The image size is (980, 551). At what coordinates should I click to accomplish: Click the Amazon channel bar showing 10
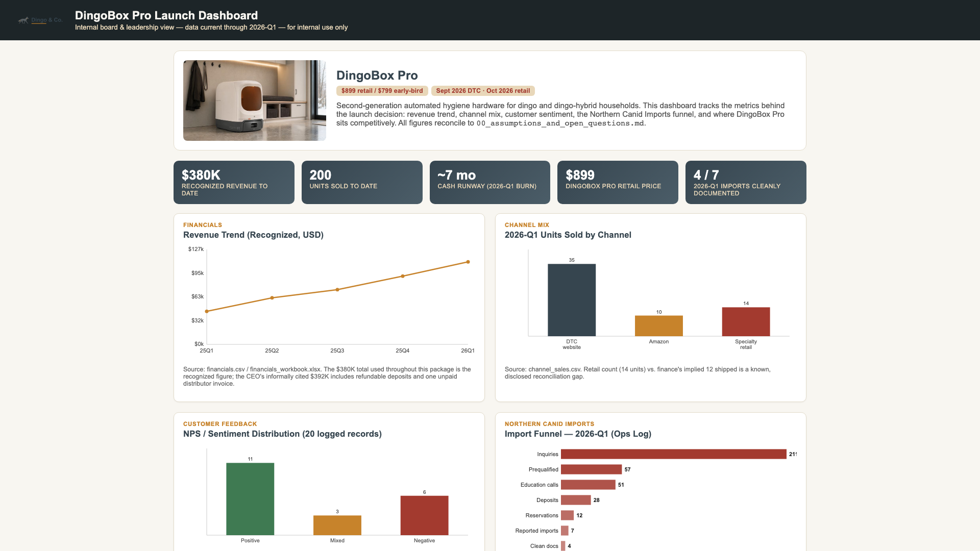(659, 326)
